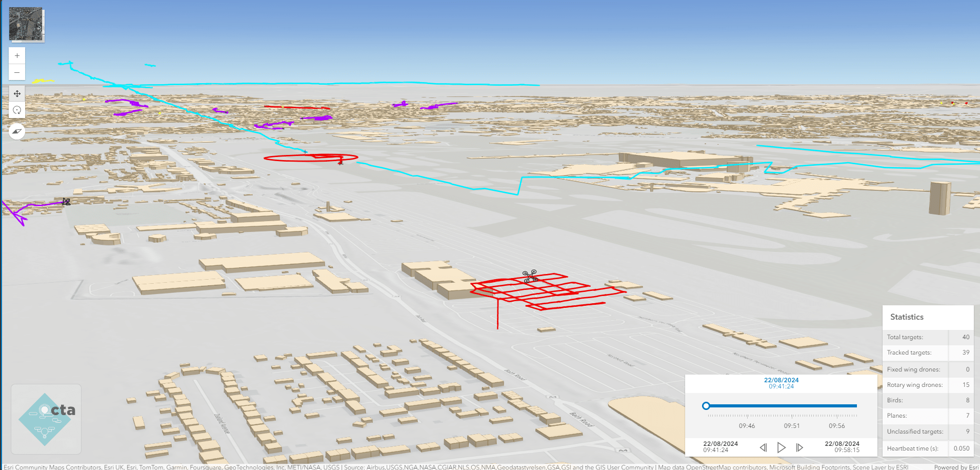Click the drone icon on purple track
Viewport: 980px width, 470px height.
tap(66, 202)
